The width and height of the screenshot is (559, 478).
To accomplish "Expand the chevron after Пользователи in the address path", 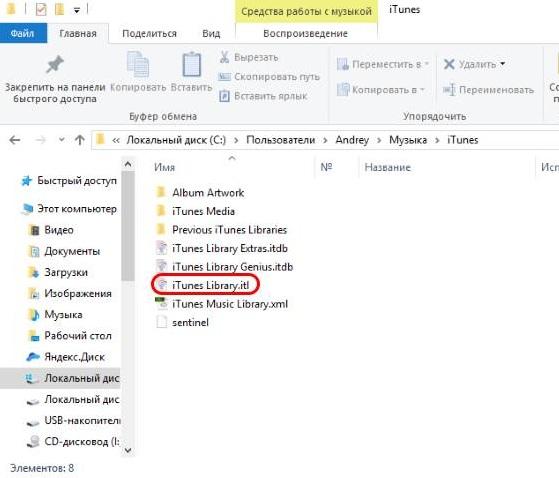I will coord(325,140).
